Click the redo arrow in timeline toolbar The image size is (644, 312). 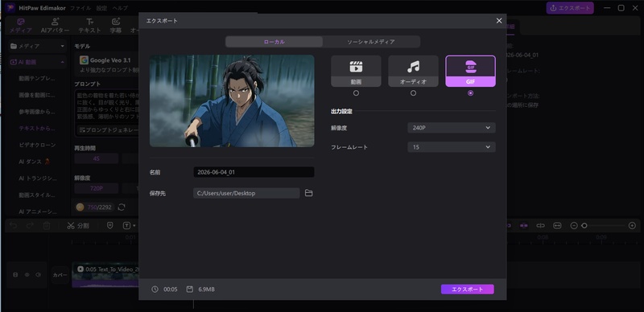click(x=30, y=226)
